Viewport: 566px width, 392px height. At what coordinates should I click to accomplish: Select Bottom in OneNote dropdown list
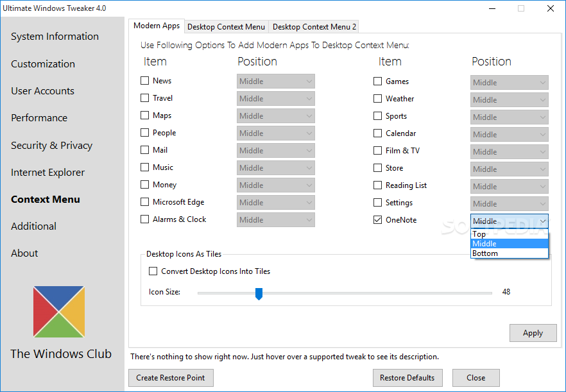coord(510,253)
